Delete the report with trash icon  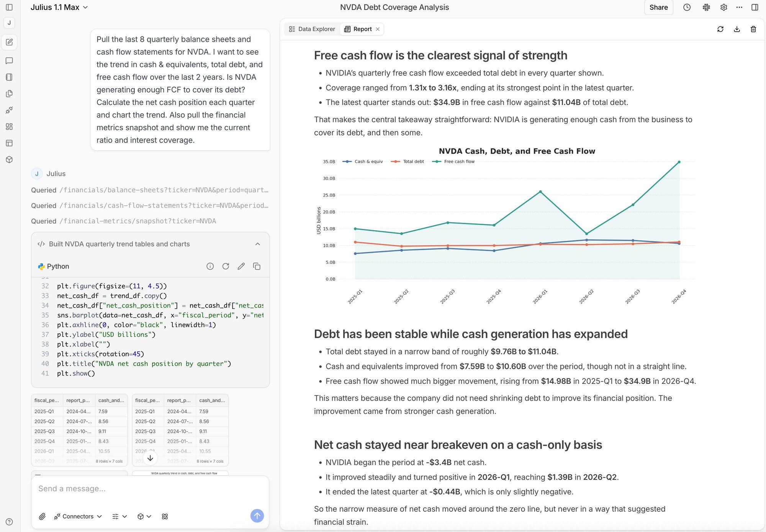click(x=753, y=29)
